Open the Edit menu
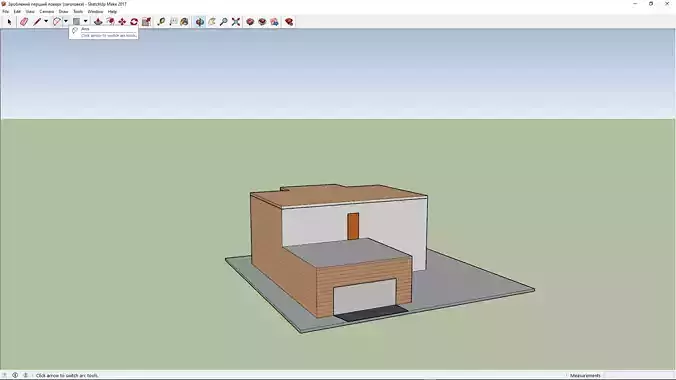676x380 pixels. click(17, 12)
